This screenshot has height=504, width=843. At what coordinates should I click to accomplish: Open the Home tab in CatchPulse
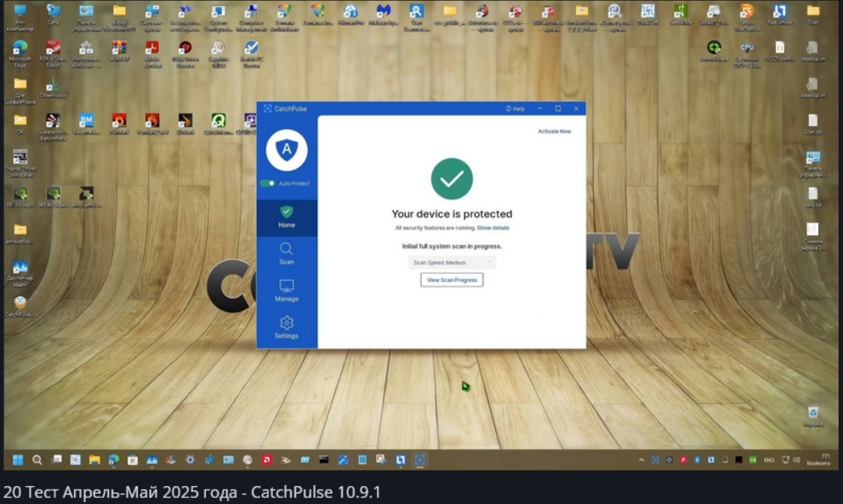click(287, 218)
